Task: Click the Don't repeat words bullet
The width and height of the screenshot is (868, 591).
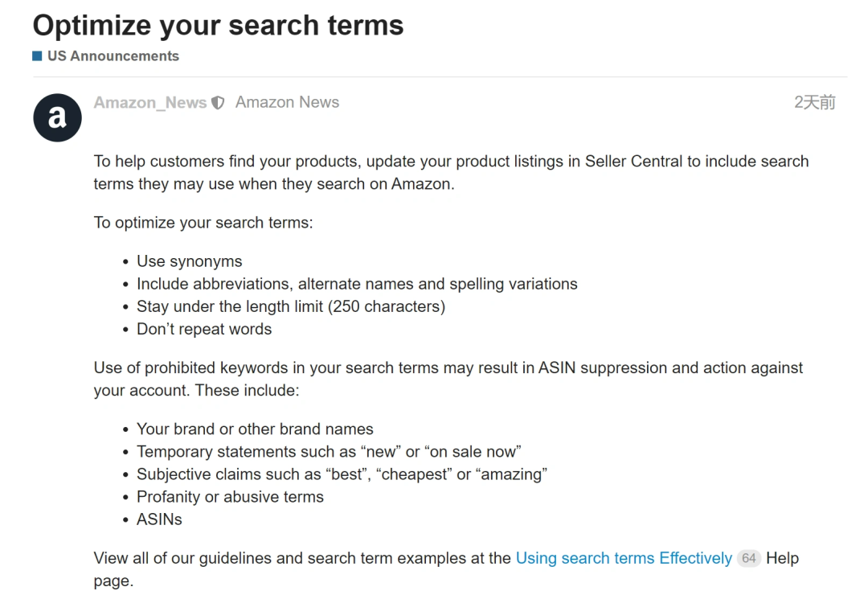Action: [x=204, y=329]
